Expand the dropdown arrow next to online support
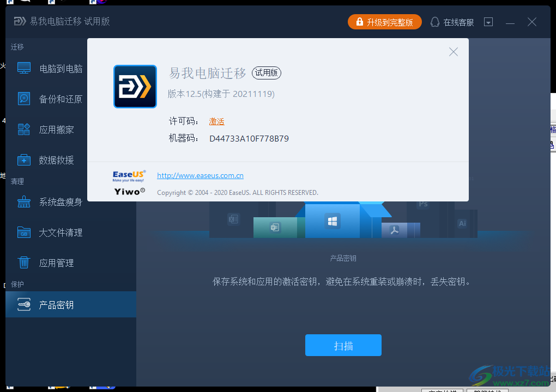Image resolution: width=556 pixels, height=392 pixels. (488, 22)
